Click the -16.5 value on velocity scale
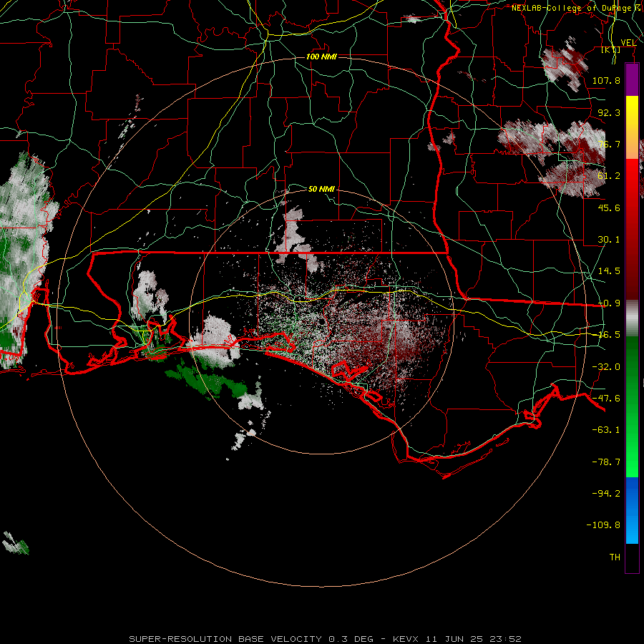644x644 pixels. click(x=609, y=335)
